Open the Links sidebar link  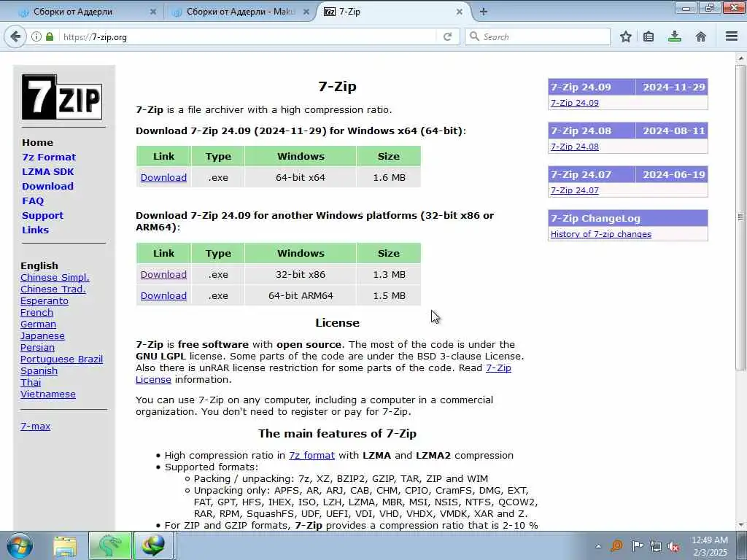(x=35, y=230)
